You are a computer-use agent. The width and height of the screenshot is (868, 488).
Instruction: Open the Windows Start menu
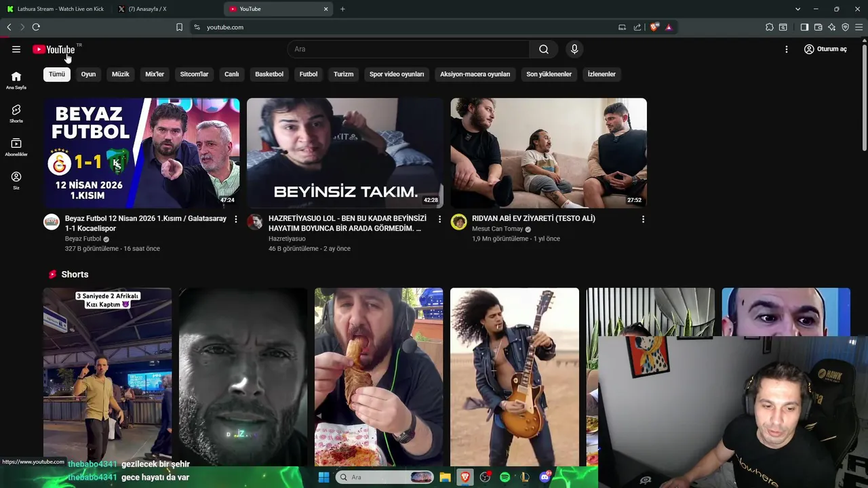pos(323,477)
